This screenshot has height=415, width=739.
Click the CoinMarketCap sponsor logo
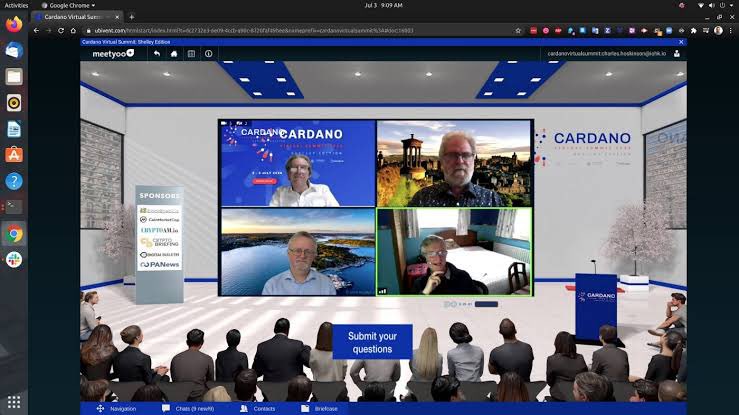160,220
